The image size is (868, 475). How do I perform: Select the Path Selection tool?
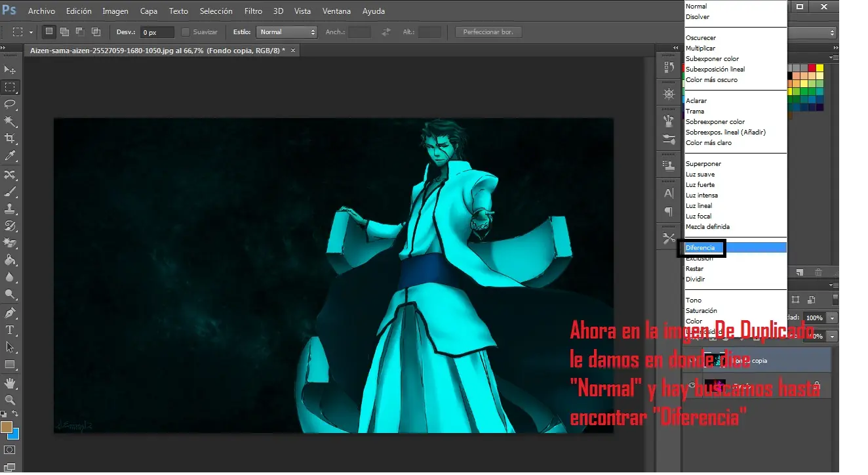pos(10,347)
